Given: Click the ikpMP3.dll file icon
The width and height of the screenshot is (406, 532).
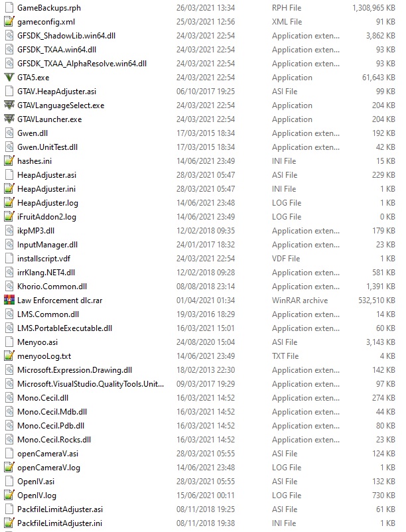Looking at the screenshot, I should tap(9, 231).
